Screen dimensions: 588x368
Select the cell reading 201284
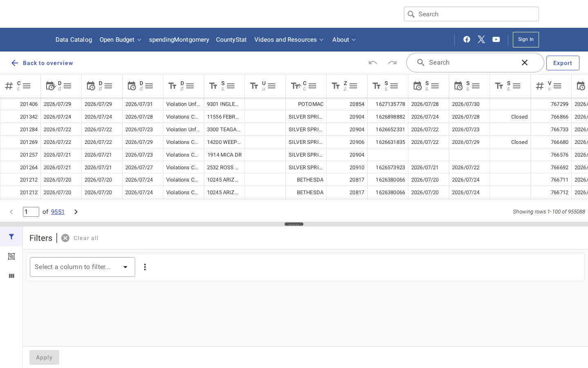click(x=20, y=129)
